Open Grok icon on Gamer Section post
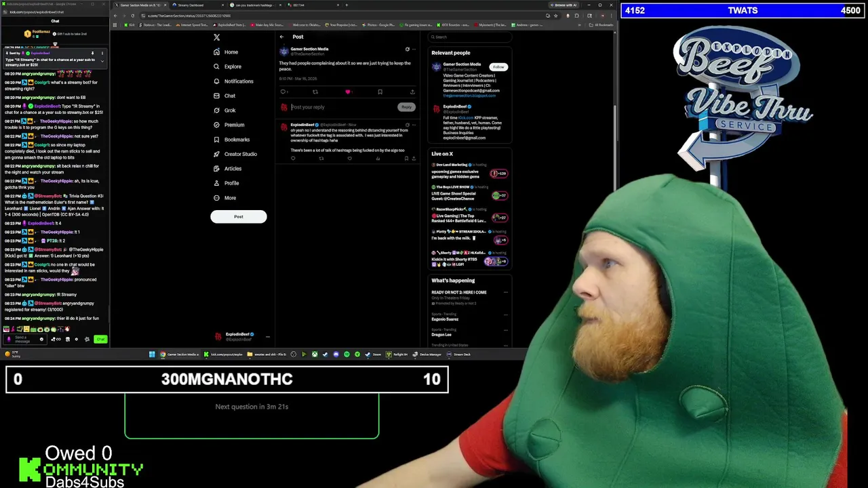868x488 pixels. [408, 49]
